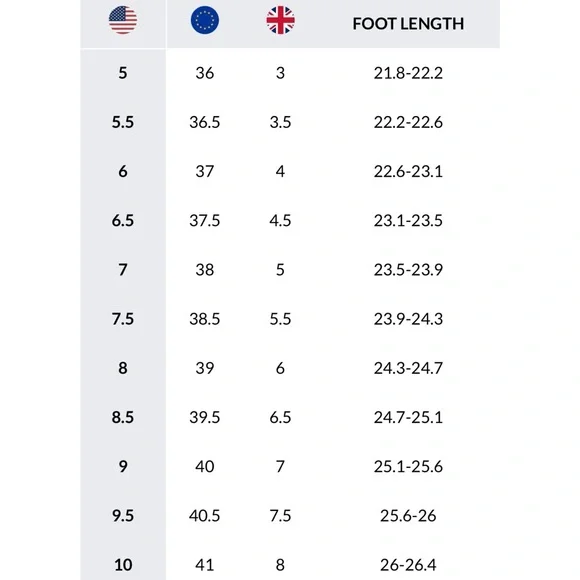Select US size 5.5 in first column
This screenshot has height=580, width=580.
[123, 122]
